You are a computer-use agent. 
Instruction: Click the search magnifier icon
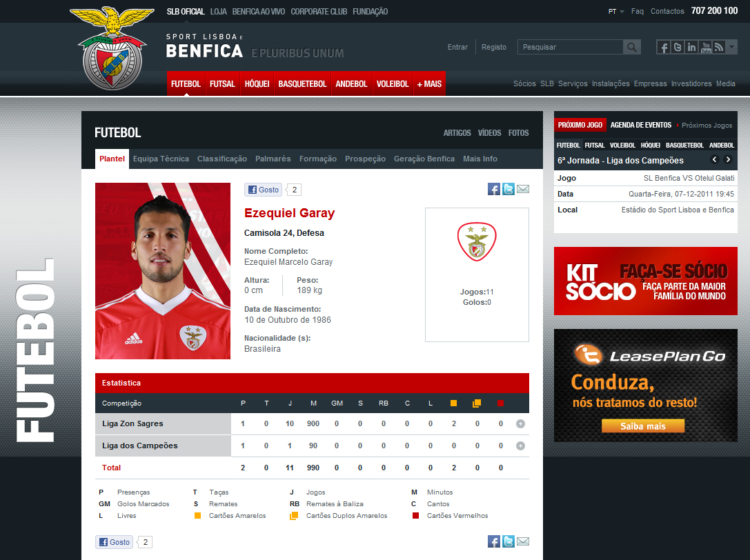click(632, 47)
